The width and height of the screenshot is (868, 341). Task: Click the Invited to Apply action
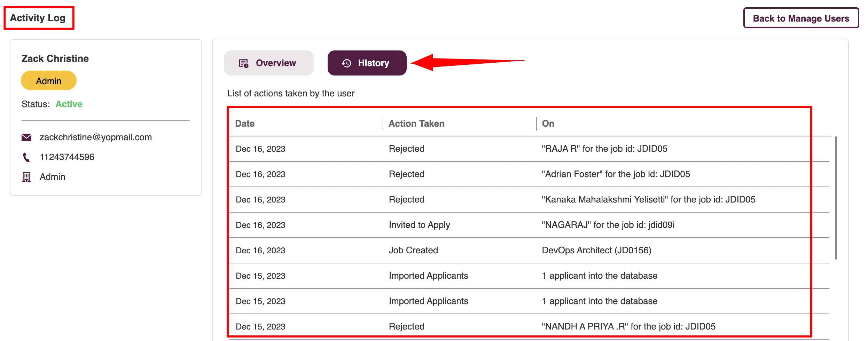419,225
